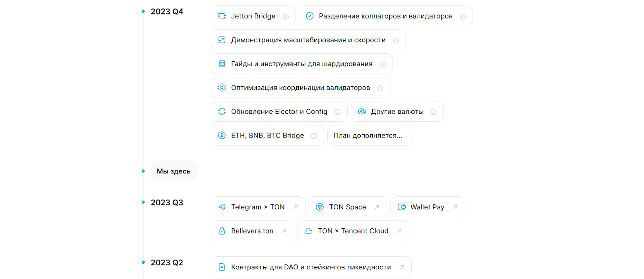The image size is (644, 279).
Task: Click external arrow on TON × Tencent Cloud
Action: [x=399, y=231]
